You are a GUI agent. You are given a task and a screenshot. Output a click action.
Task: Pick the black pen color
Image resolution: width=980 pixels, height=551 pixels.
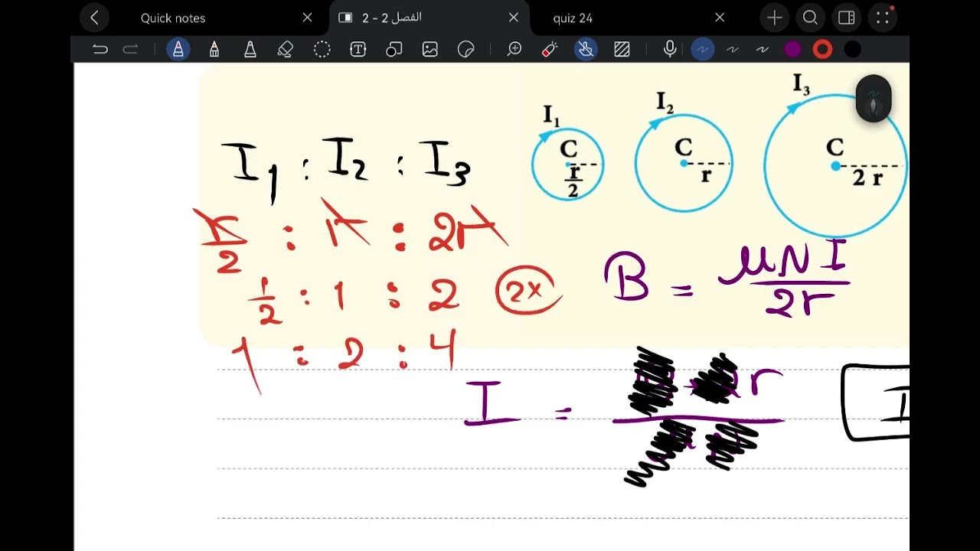point(852,50)
